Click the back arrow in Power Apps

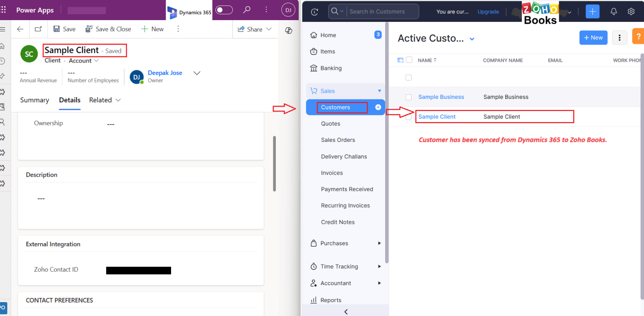[x=20, y=29]
